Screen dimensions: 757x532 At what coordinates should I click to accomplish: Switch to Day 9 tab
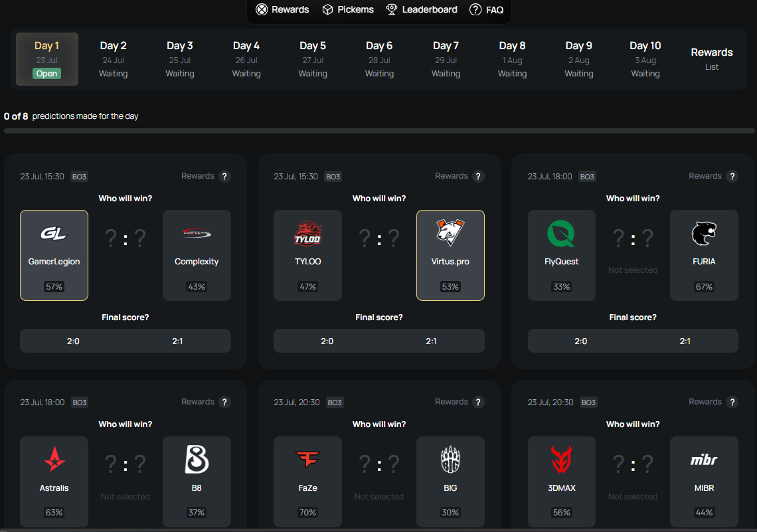pyautogui.click(x=579, y=59)
